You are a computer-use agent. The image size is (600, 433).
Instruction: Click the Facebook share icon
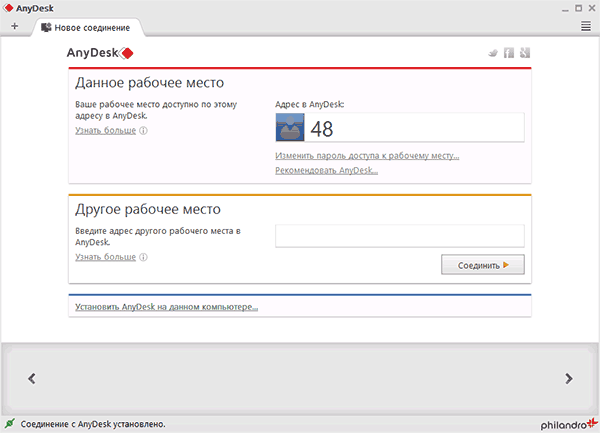tap(508, 53)
